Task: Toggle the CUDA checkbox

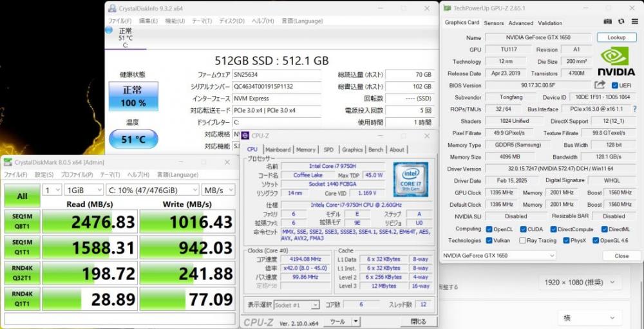Action: (x=523, y=229)
